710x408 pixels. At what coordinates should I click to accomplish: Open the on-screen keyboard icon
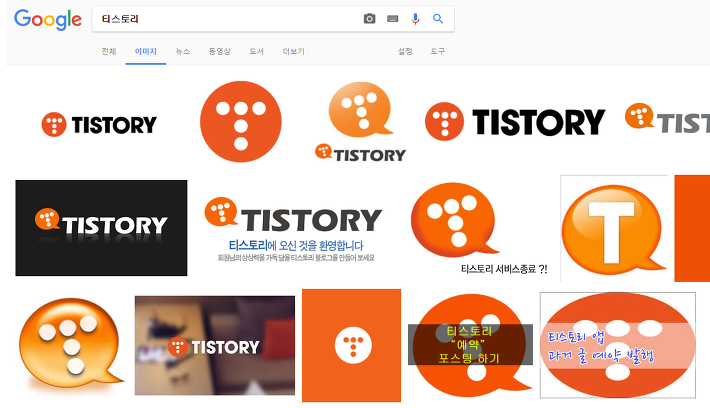point(393,19)
